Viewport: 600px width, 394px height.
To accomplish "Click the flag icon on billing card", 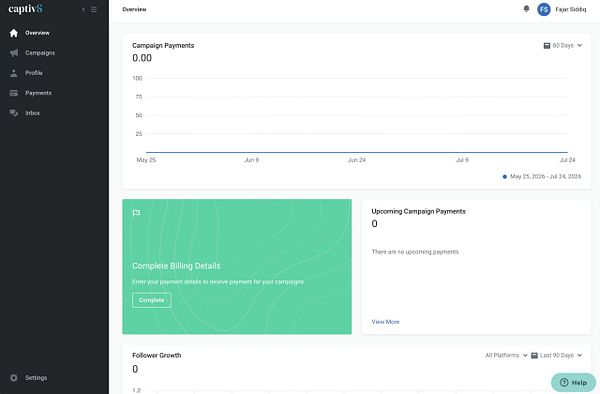I will (136, 213).
